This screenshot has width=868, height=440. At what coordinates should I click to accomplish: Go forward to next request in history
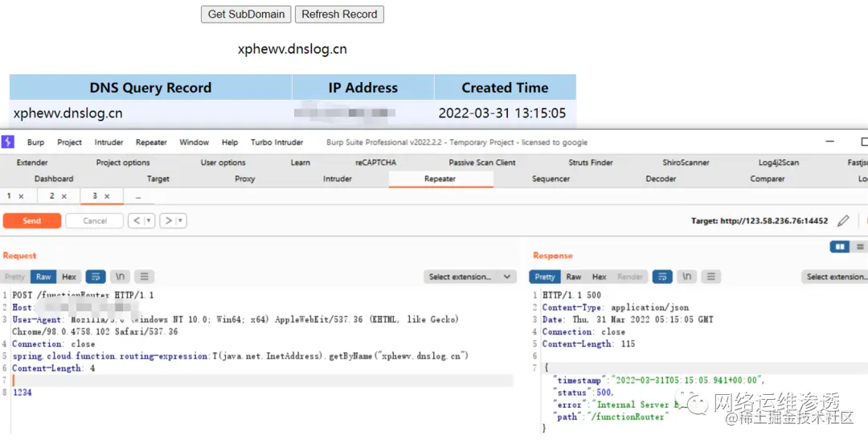[x=168, y=220]
